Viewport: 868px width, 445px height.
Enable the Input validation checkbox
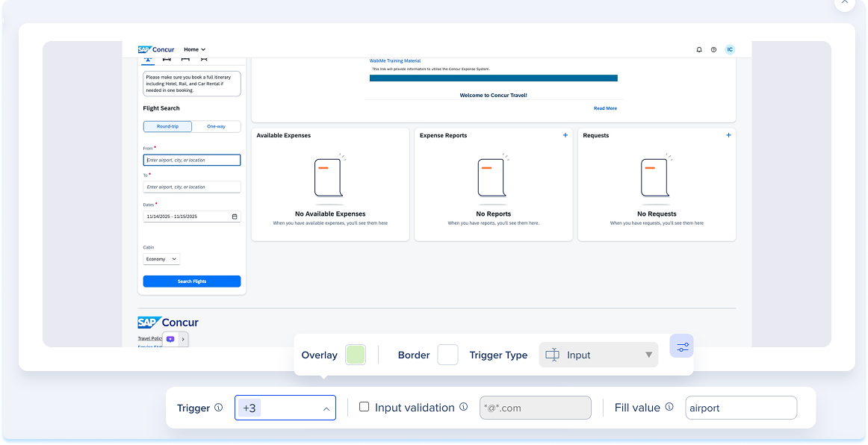click(365, 407)
